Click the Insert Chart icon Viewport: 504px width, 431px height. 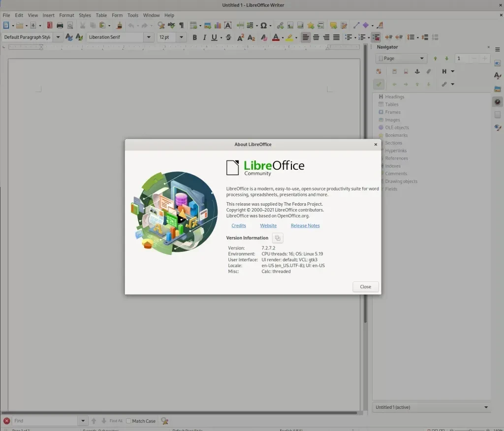click(218, 26)
